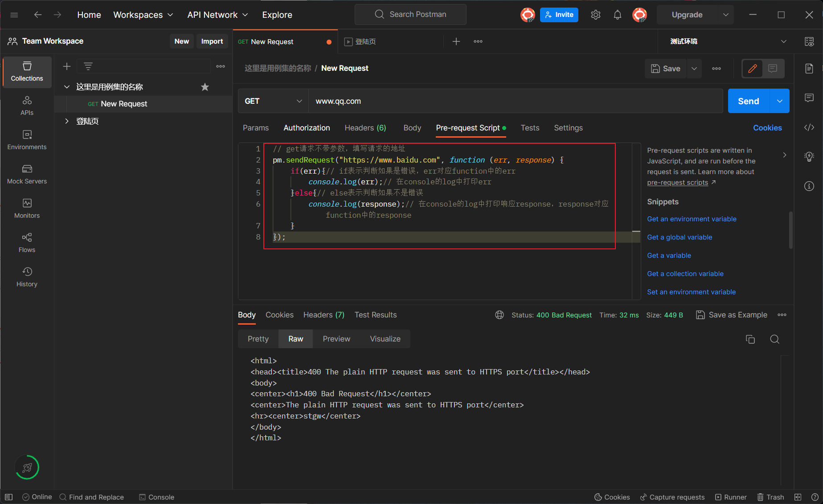Copy the response body to clipboard

coord(750,339)
